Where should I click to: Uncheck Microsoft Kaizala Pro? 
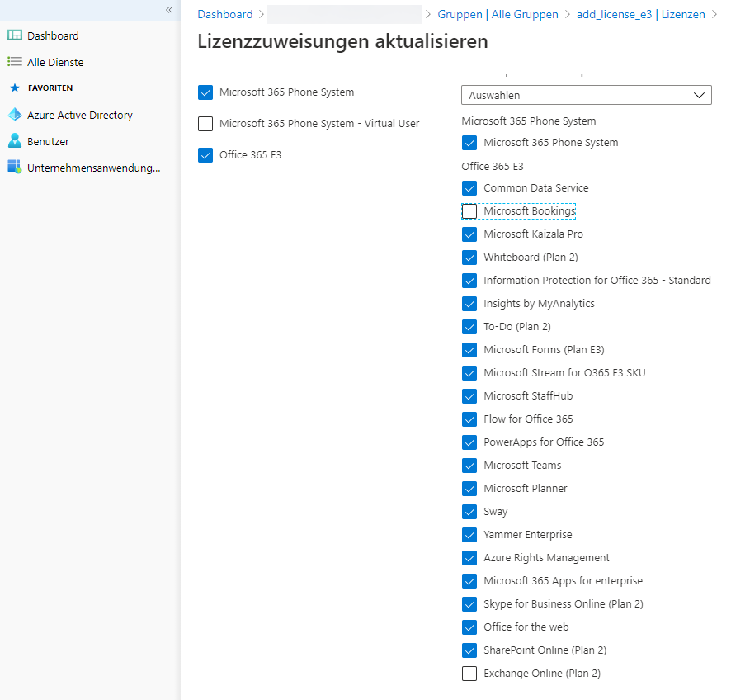(x=469, y=234)
